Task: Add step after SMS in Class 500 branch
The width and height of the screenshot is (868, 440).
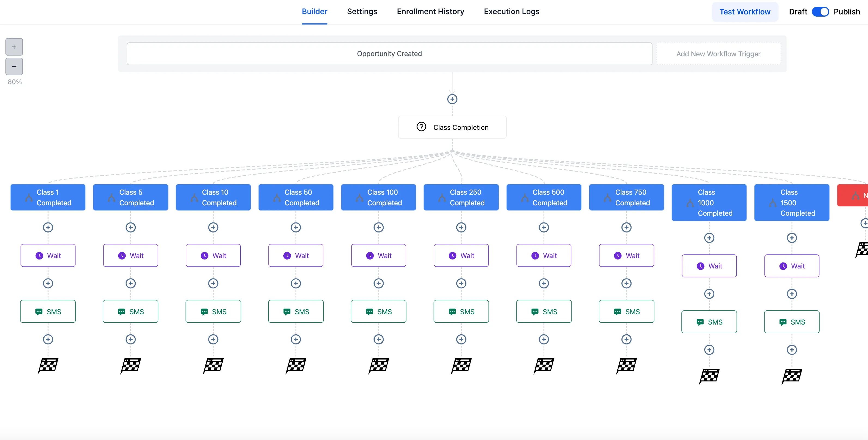Action: [544, 339]
